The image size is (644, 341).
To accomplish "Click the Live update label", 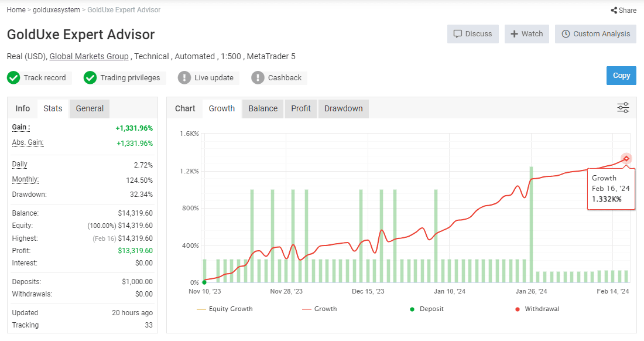I will [x=214, y=78].
